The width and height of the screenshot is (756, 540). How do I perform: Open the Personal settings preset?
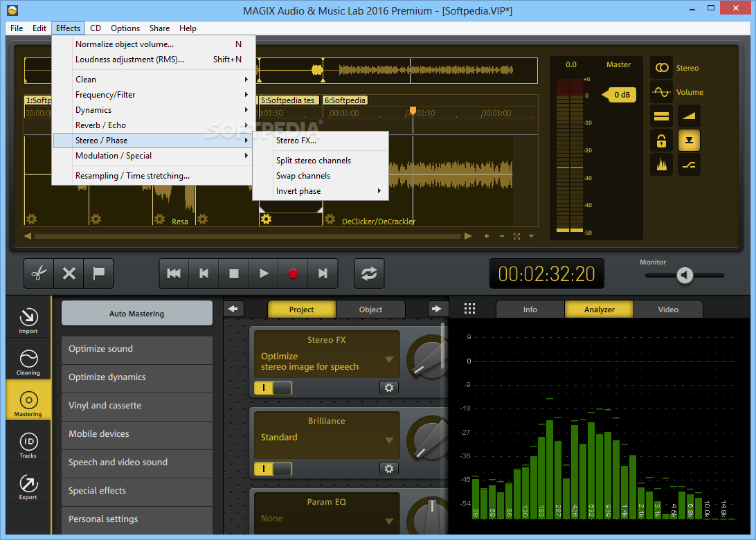click(x=137, y=519)
